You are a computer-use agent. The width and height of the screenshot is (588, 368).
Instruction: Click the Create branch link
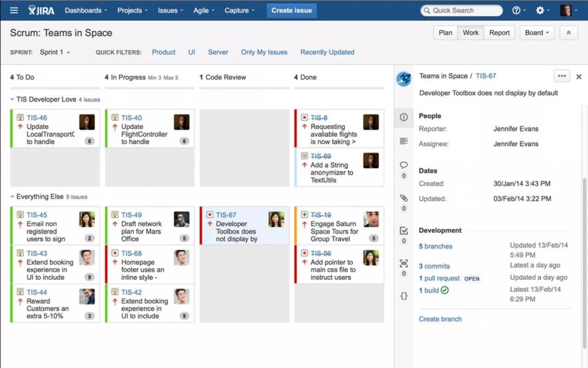[440, 319]
